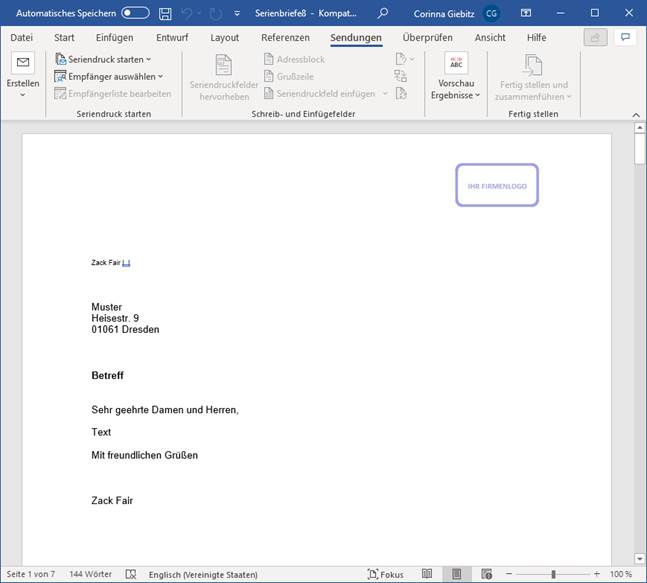Click the Save disk icon

point(165,14)
